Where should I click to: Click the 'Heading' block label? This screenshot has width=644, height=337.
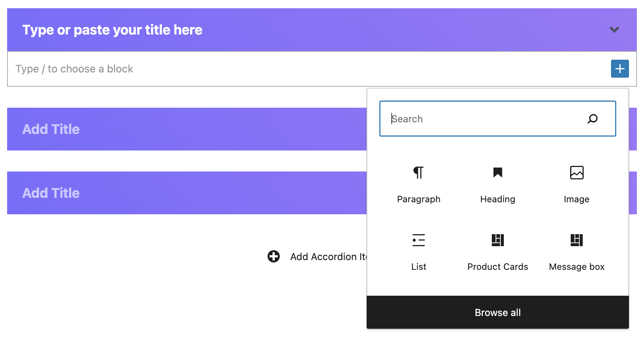(x=497, y=199)
